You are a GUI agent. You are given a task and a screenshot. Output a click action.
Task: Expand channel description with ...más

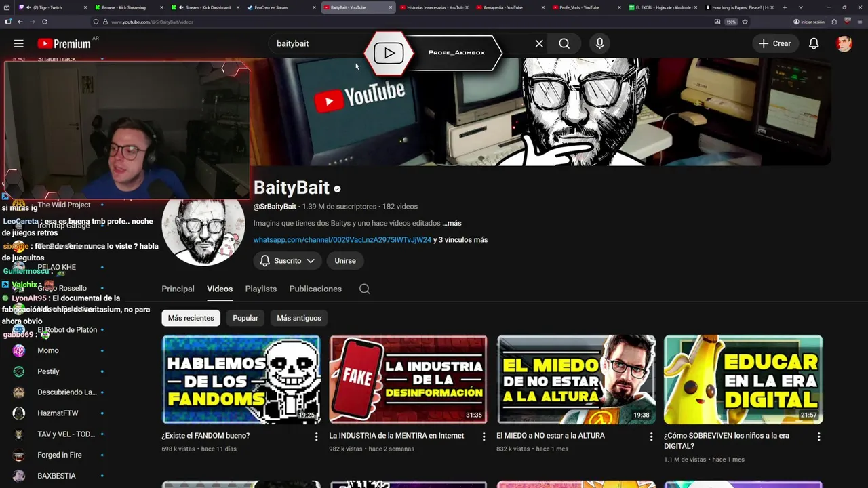(452, 223)
